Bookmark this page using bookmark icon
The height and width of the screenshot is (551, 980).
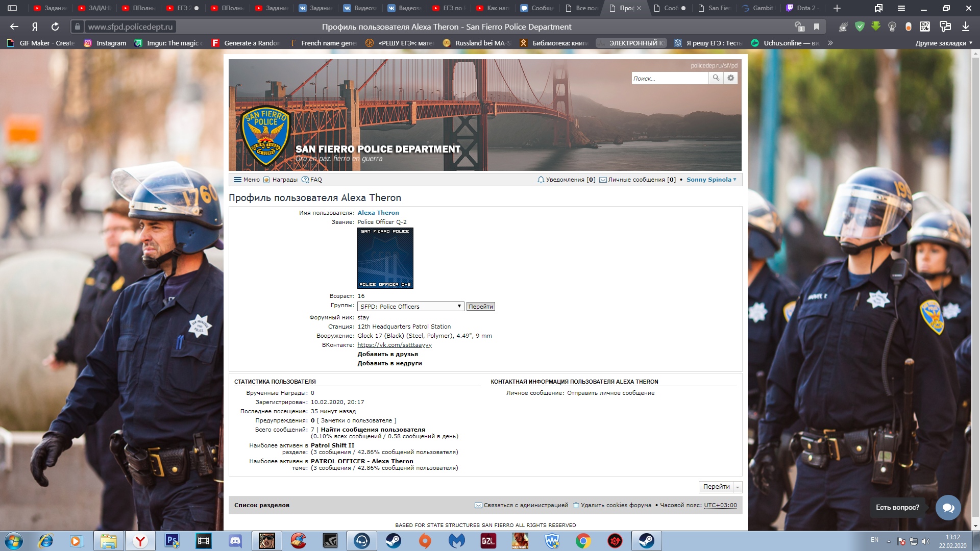click(x=817, y=27)
